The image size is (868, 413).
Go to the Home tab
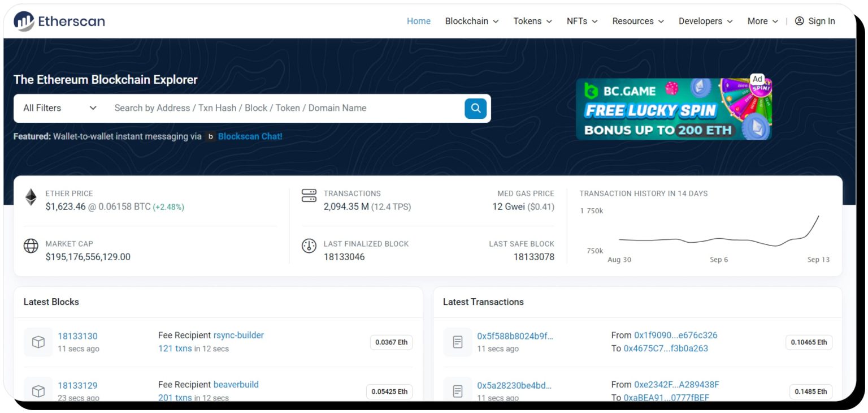coord(418,21)
